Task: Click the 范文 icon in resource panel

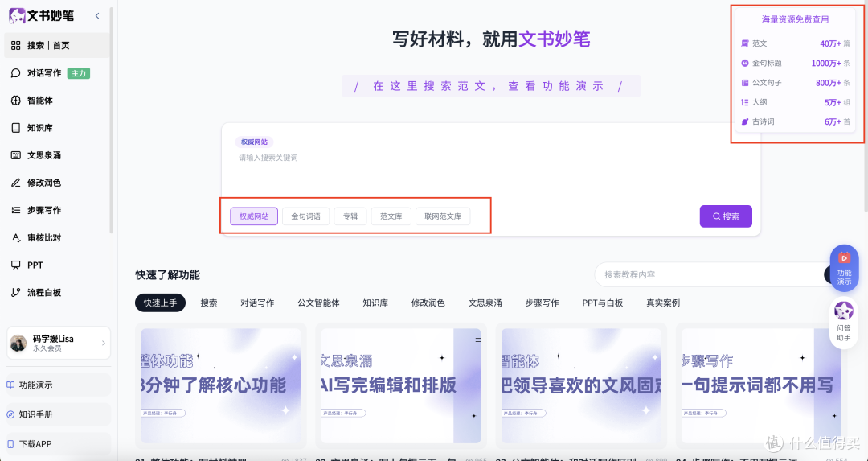Action: pos(745,43)
